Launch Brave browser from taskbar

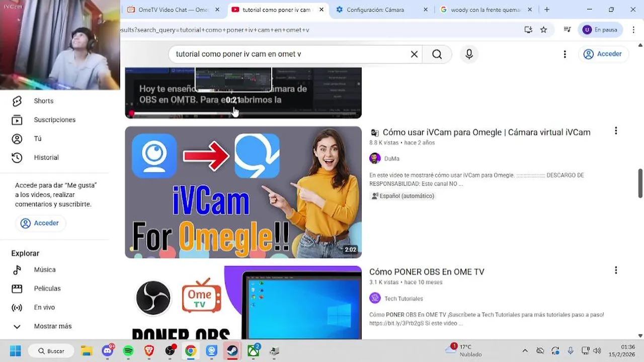click(x=149, y=351)
